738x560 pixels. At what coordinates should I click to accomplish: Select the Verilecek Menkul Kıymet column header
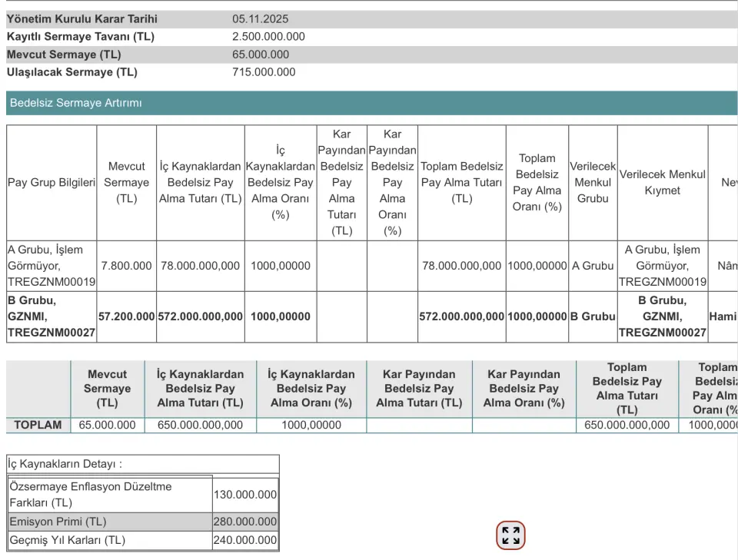[x=662, y=183]
